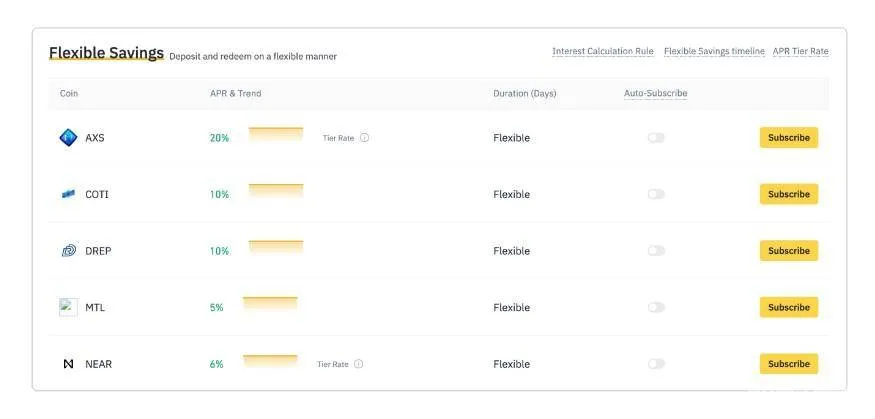The image size is (875, 419).
Task: Subscribe to AXS flexible savings
Action: [788, 138]
